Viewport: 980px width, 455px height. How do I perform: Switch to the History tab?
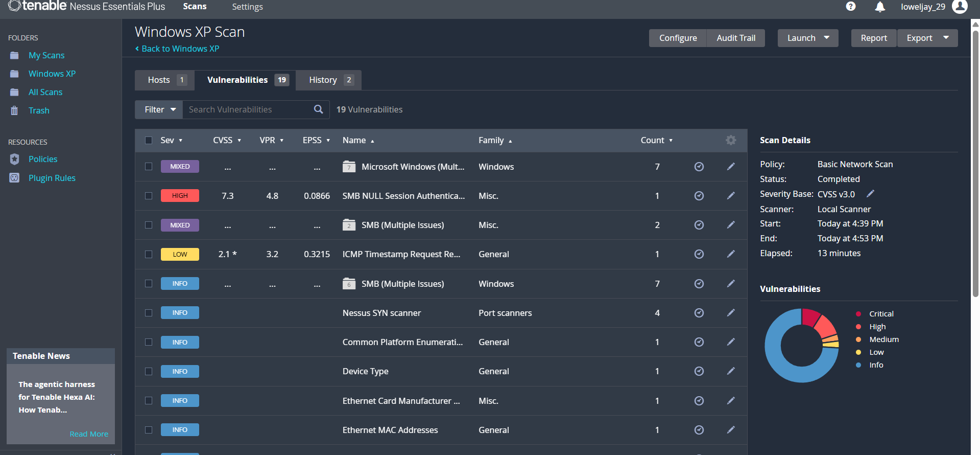tap(328, 80)
